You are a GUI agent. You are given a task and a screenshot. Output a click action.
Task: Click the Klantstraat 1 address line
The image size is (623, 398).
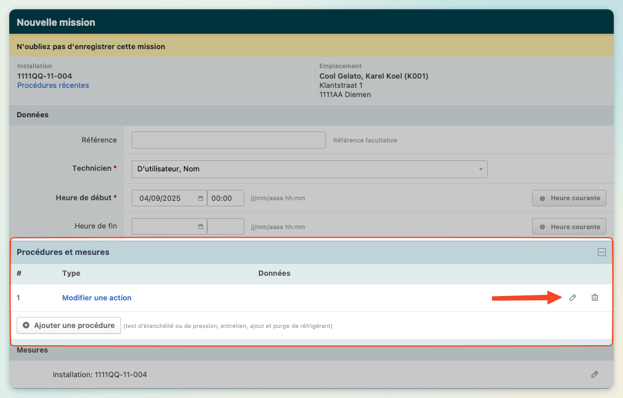pos(341,85)
